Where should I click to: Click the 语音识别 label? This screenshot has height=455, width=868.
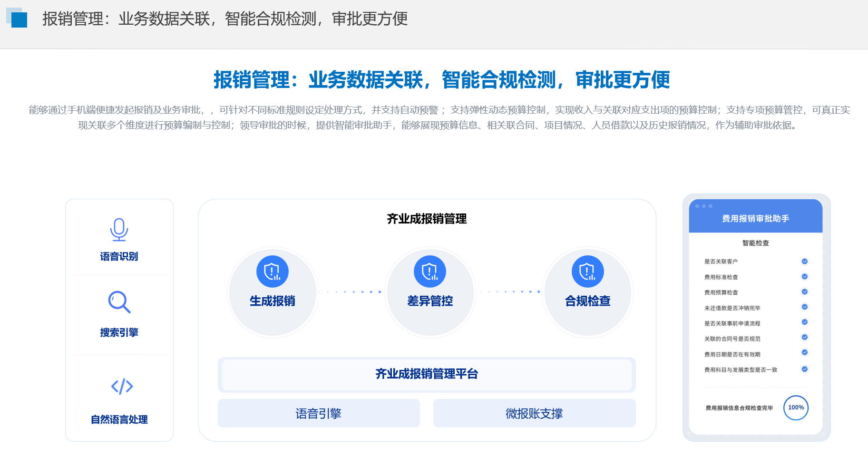tap(119, 256)
